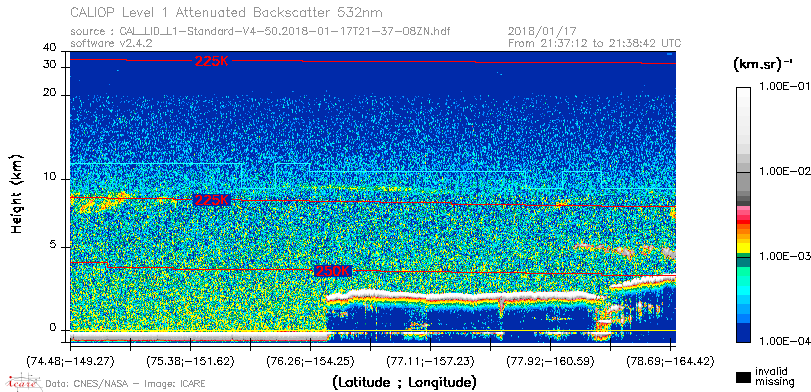This screenshot has width=811, height=392.
Task: Click the coordinate label '(76.26;-154.25)'
Action: pyautogui.click(x=310, y=361)
